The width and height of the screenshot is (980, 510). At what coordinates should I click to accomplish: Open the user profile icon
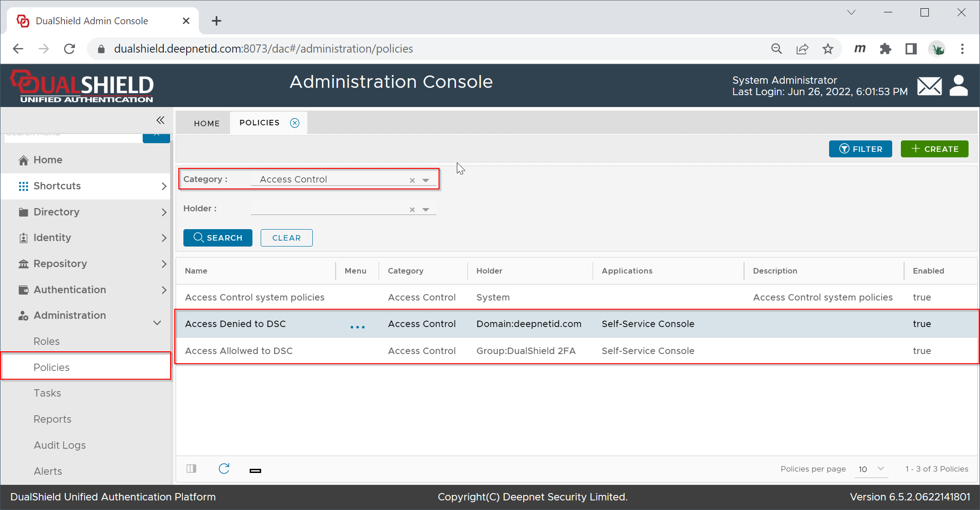959,86
